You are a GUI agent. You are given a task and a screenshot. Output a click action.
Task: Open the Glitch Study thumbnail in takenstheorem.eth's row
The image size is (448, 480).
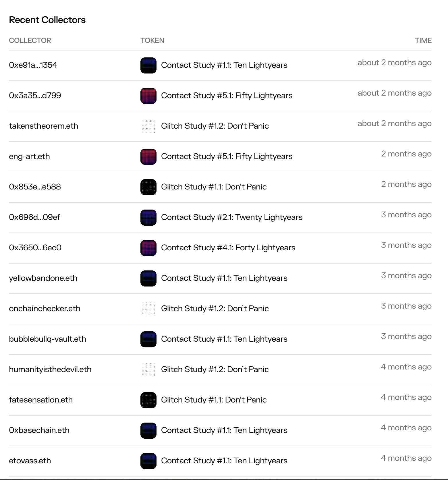pyautogui.click(x=148, y=126)
